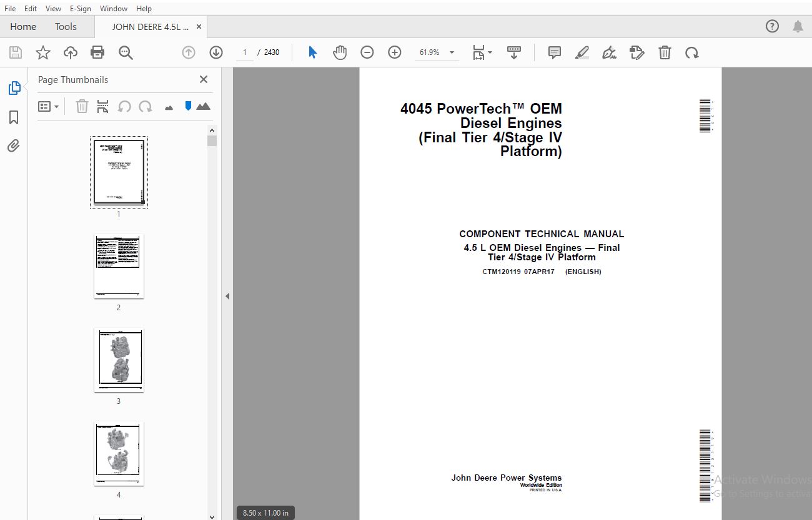Expand the thumbnail options menu dropdown
Screen dimensions: 812x520
pyautogui.click(x=48, y=107)
